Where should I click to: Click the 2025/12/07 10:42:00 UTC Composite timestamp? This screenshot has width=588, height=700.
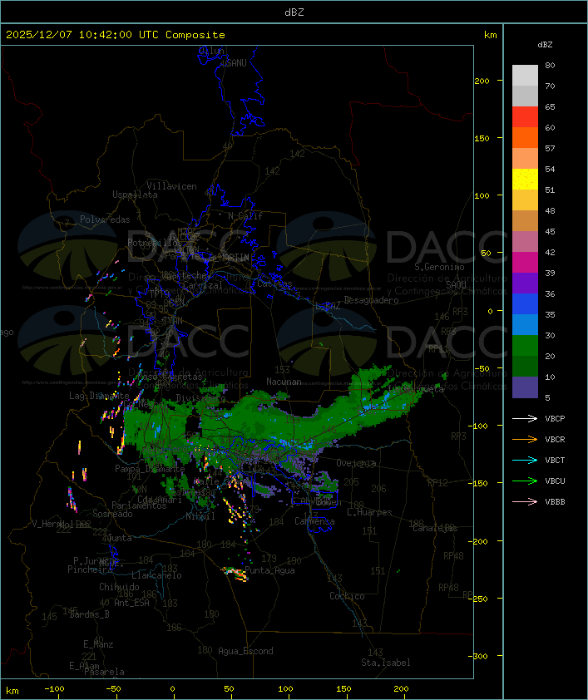116,35
